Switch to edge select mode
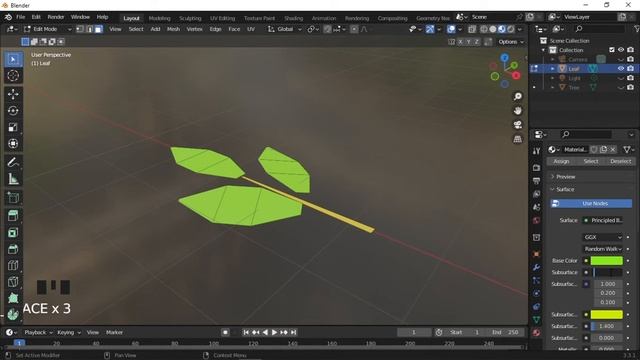The width and height of the screenshot is (640, 360). pos(89,29)
